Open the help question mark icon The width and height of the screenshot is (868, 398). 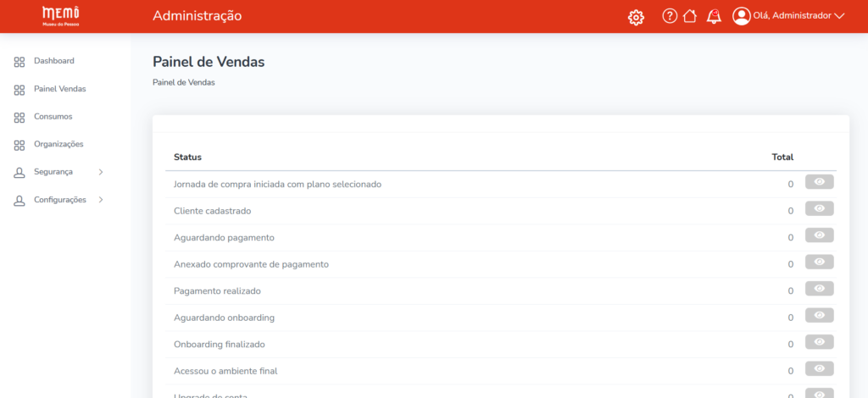pos(670,16)
